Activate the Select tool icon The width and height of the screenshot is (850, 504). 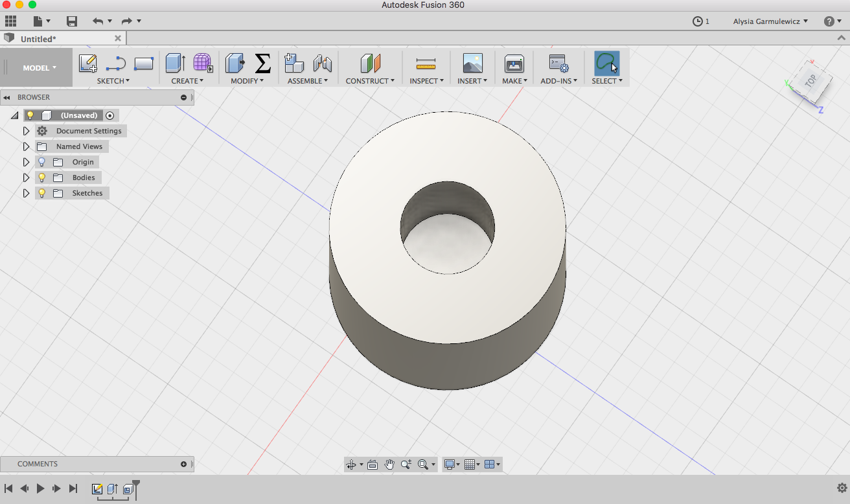point(607,63)
